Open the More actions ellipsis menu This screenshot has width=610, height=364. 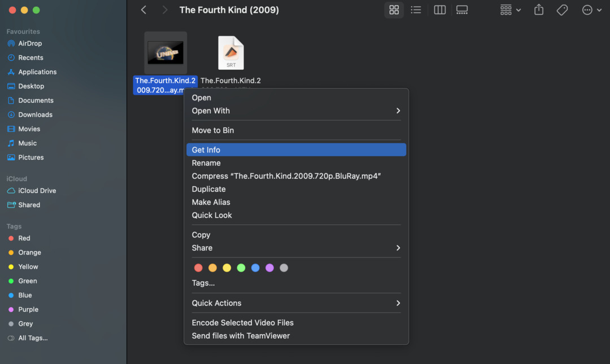(591, 10)
